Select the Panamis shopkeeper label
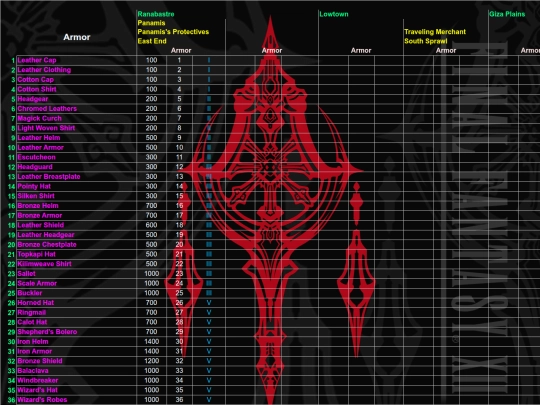The height and width of the screenshot is (405, 540). coord(151,23)
